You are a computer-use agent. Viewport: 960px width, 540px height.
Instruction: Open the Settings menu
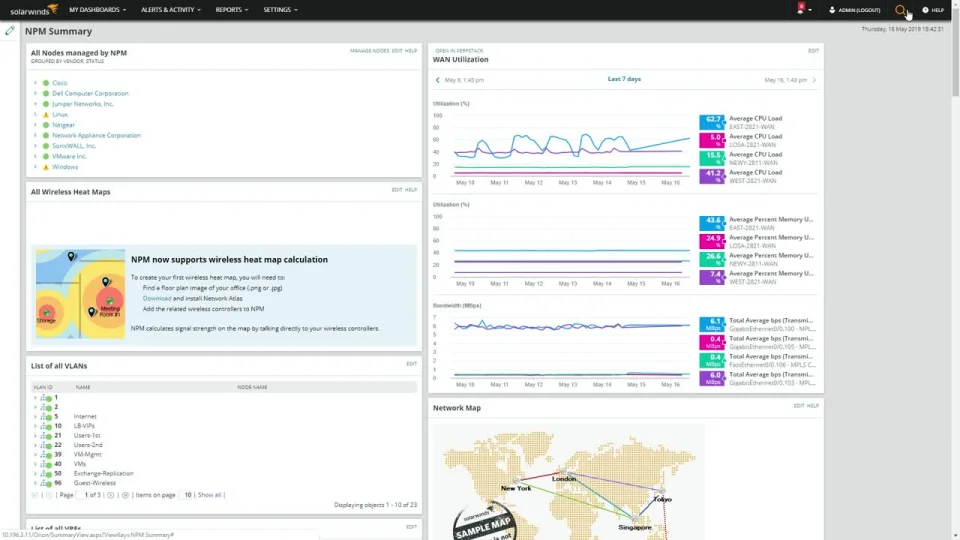point(280,10)
